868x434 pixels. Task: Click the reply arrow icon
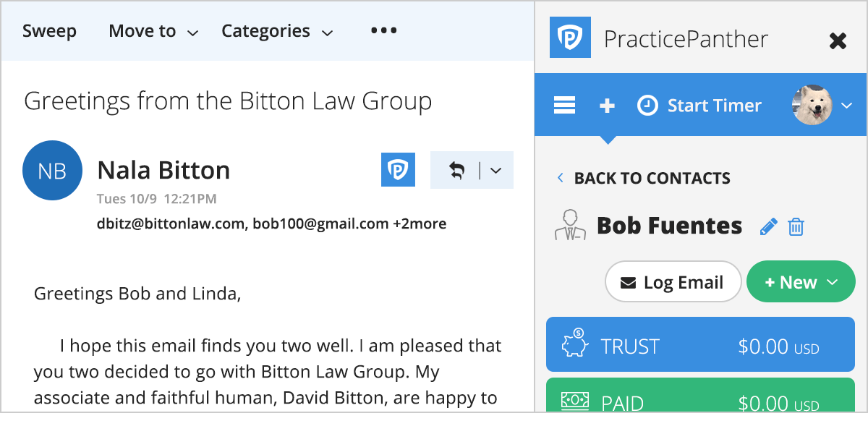[x=456, y=171]
